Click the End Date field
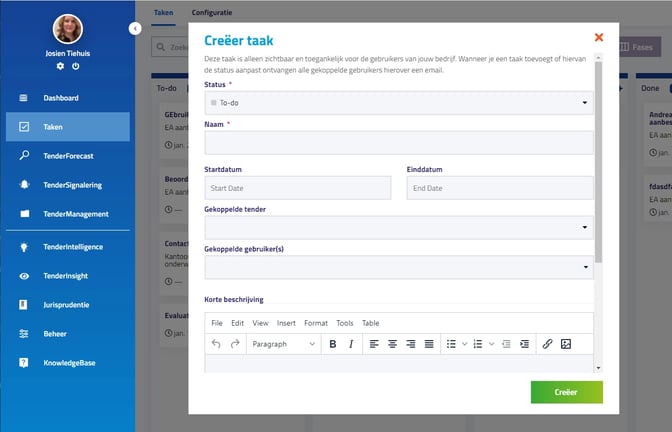This screenshot has height=432, width=672. [x=500, y=188]
